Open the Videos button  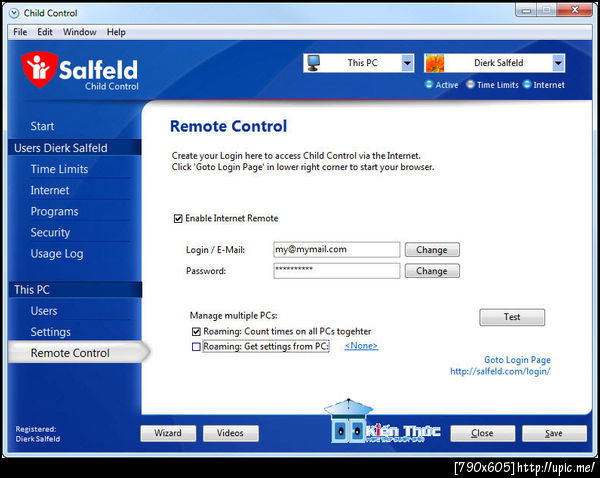[230, 433]
